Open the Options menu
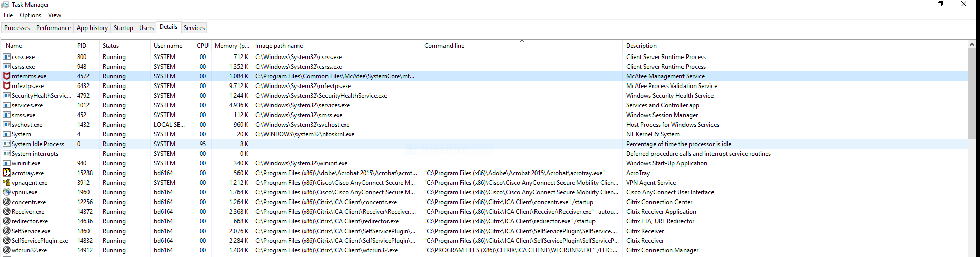Screen dimensions: 980x257 (31, 15)
